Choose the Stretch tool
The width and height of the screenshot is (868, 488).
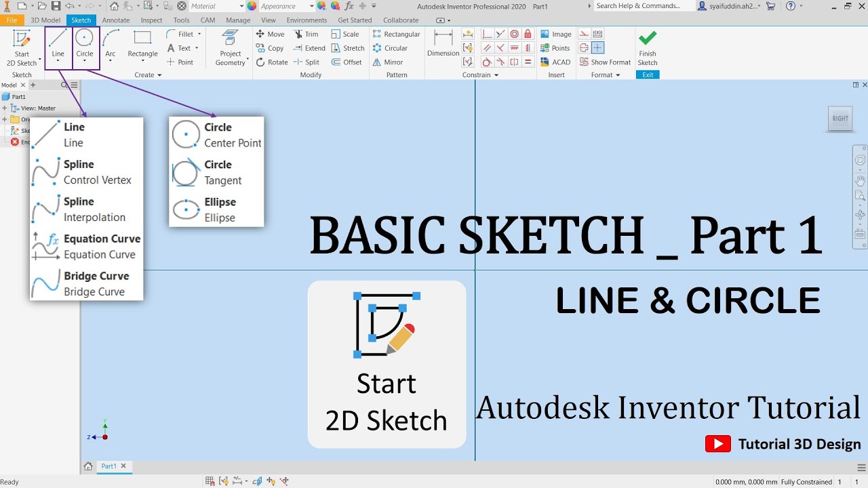pyautogui.click(x=349, y=48)
